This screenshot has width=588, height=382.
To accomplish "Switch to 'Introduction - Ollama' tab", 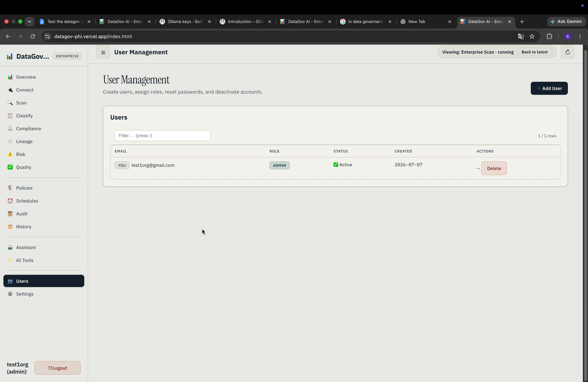I will coord(246,21).
